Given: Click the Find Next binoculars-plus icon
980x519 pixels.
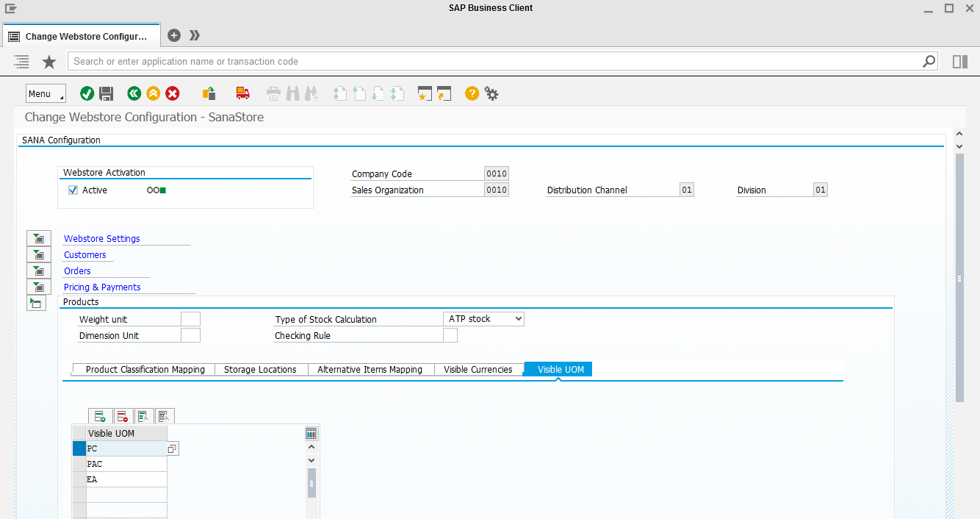Looking at the screenshot, I should click(x=311, y=93).
